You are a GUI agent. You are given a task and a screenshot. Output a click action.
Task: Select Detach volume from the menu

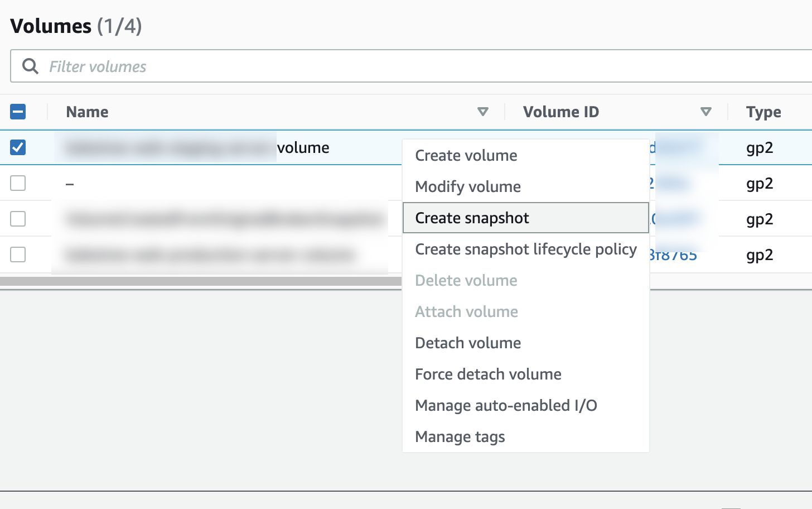coord(467,343)
